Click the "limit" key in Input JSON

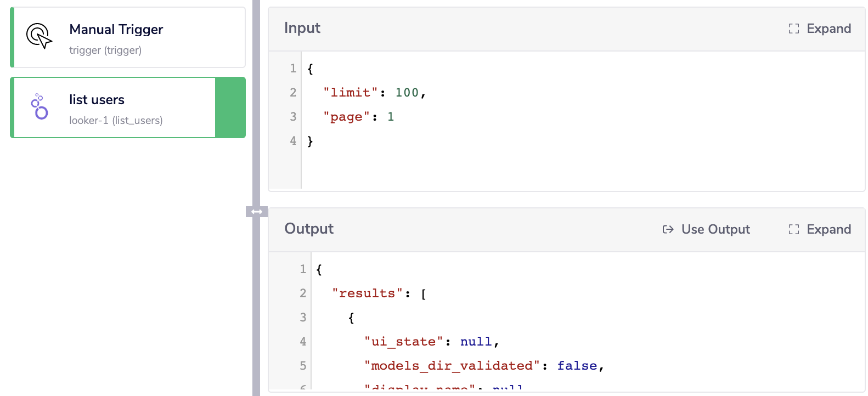tap(350, 93)
